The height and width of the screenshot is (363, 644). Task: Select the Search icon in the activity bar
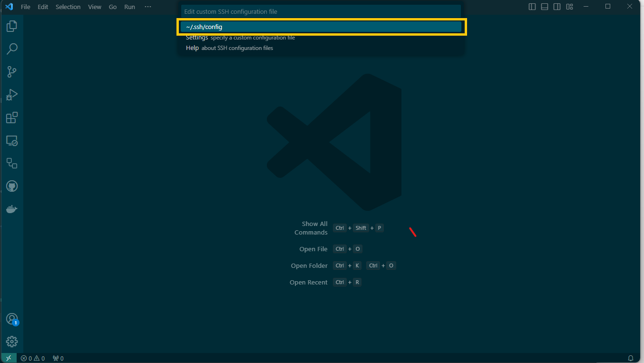point(12,49)
